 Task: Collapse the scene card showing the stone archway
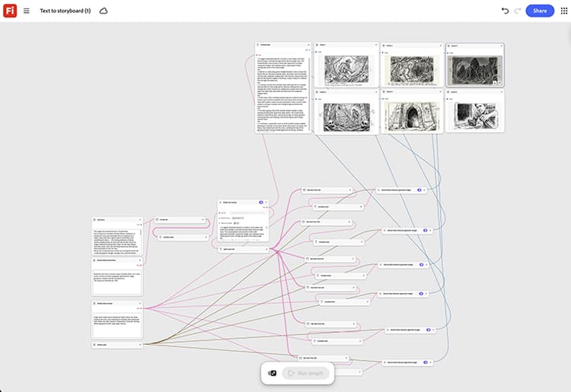click(440, 92)
